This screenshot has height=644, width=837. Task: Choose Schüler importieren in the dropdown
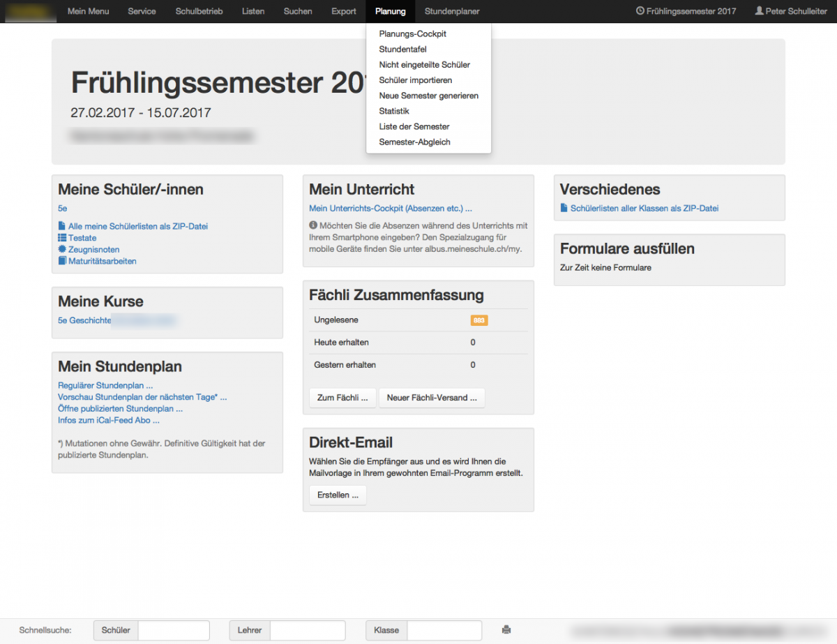415,80
